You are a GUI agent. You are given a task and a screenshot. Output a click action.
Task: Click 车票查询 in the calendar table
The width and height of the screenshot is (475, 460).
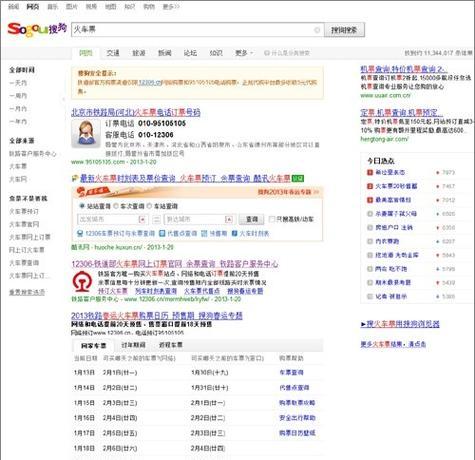(291, 372)
